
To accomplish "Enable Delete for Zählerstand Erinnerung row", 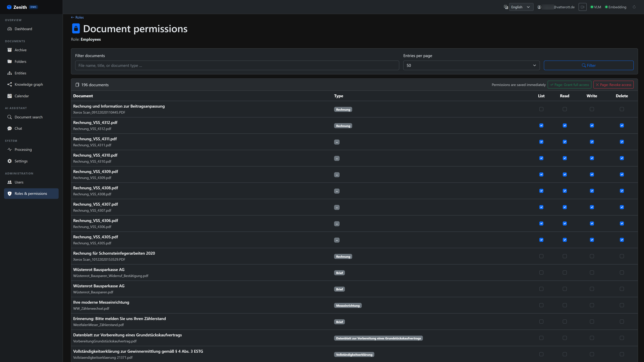I will pyautogui.click(x=622, y=322).
